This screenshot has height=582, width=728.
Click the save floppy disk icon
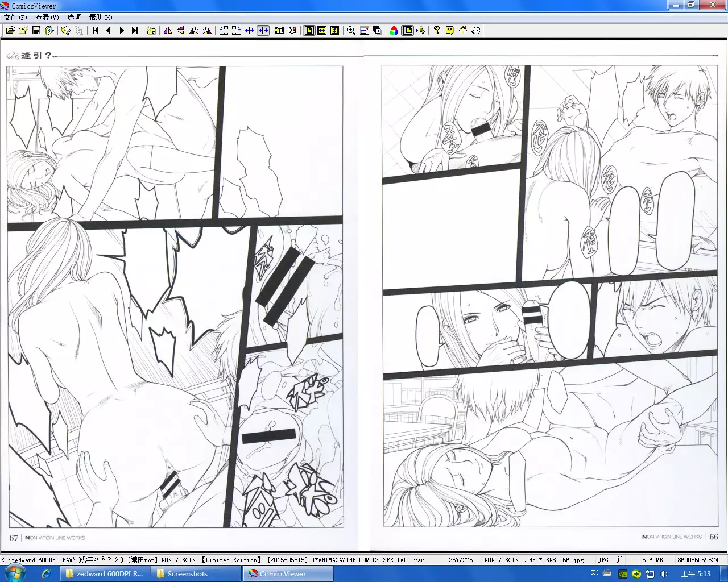36,31
